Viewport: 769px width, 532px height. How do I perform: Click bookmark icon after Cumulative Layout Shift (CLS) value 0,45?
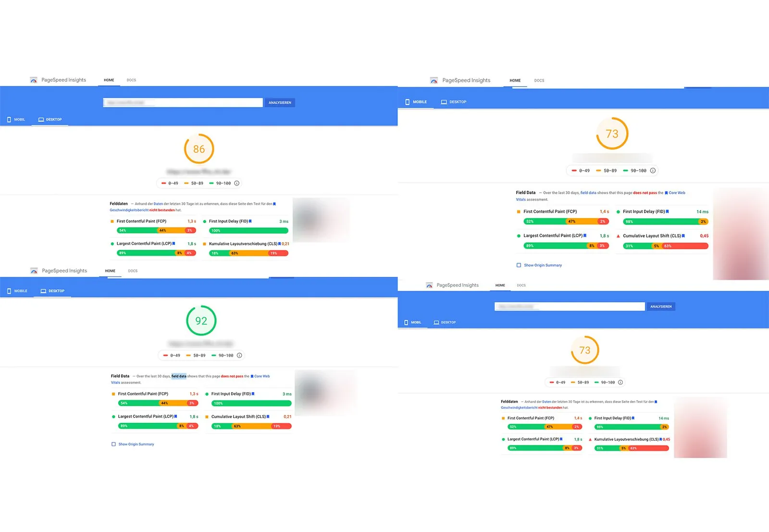pyautogui.click(x=683, y=235)
